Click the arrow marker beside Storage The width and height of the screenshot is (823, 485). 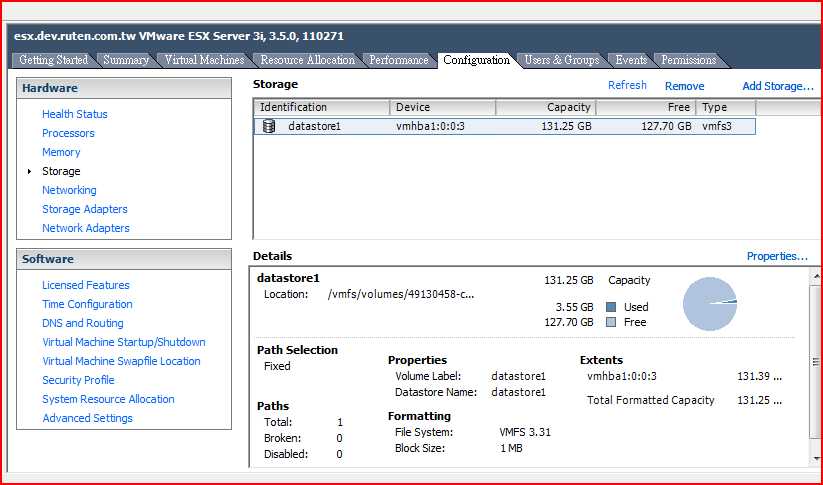[30, 171]
